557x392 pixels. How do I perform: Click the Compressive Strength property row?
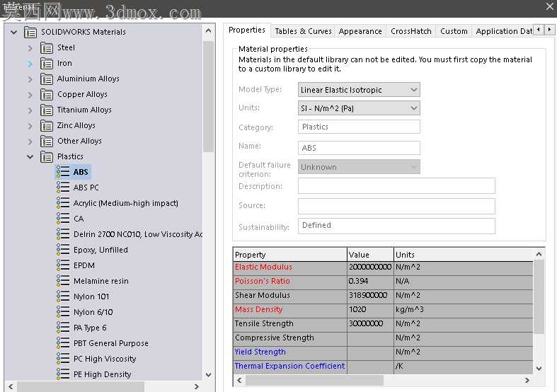pyautogui.click(x=383, y=338)
